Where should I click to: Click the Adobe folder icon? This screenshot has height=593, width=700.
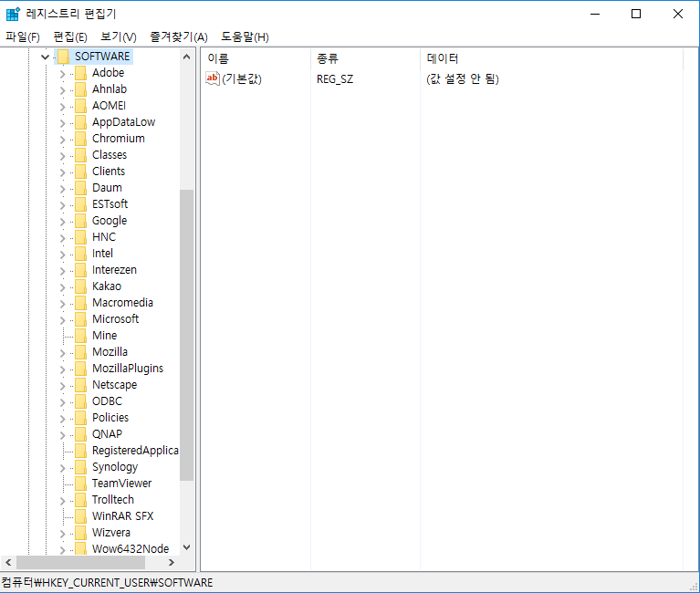click(x=81, y=73)
